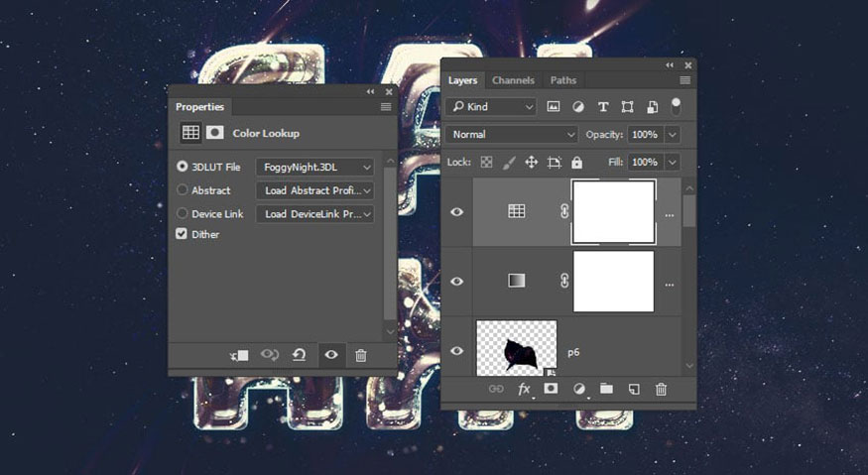This screenshot has height=475, width=868.
Task: Lock all padlock icon
Action: coord(576,163)
